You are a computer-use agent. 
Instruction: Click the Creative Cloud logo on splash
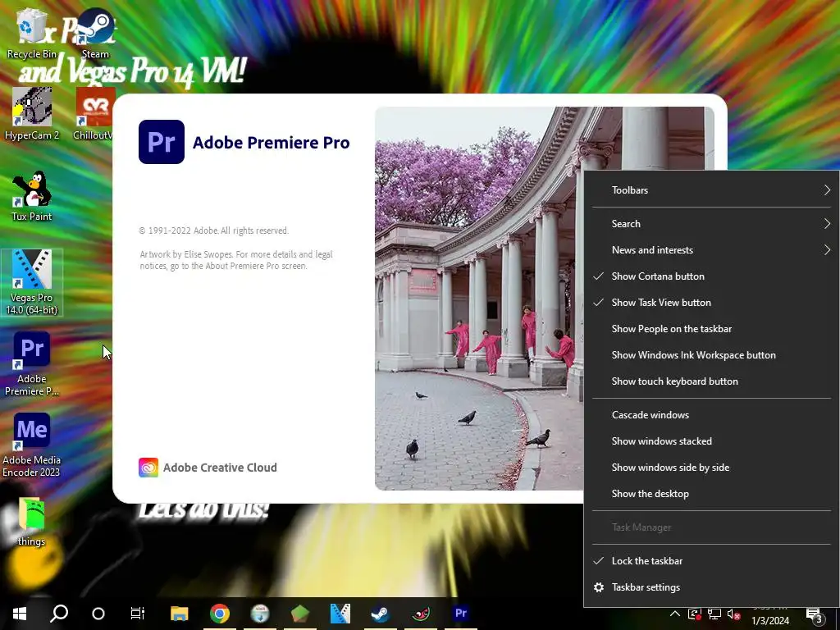(148, 468)
